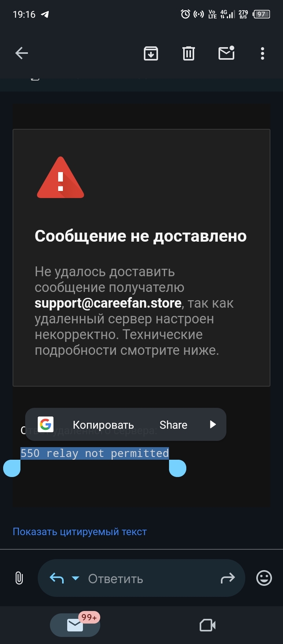The image size is (283, 644).
Task: Attach a file with paperclip icon
Action: coord(19,578)
